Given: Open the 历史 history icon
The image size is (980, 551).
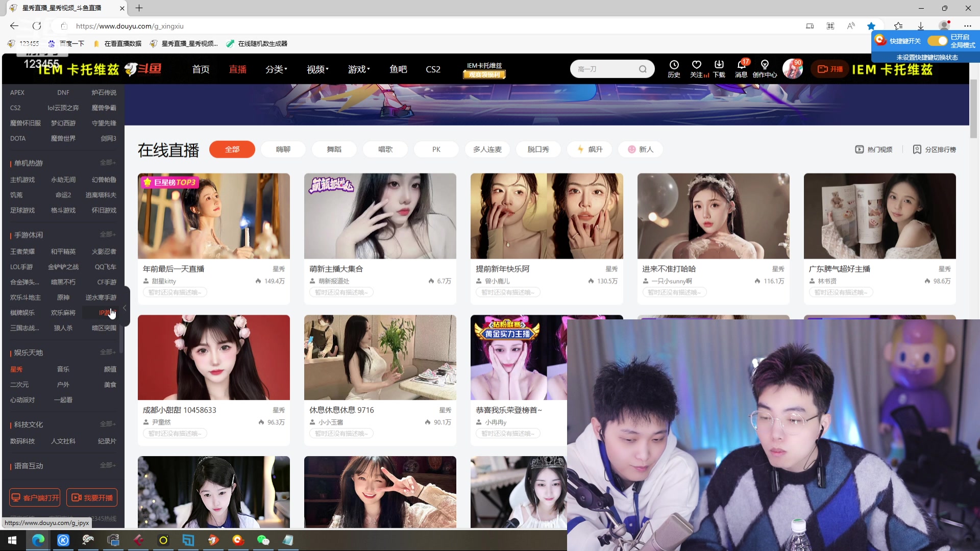Looking at the screenshot, I should point(674,69).
